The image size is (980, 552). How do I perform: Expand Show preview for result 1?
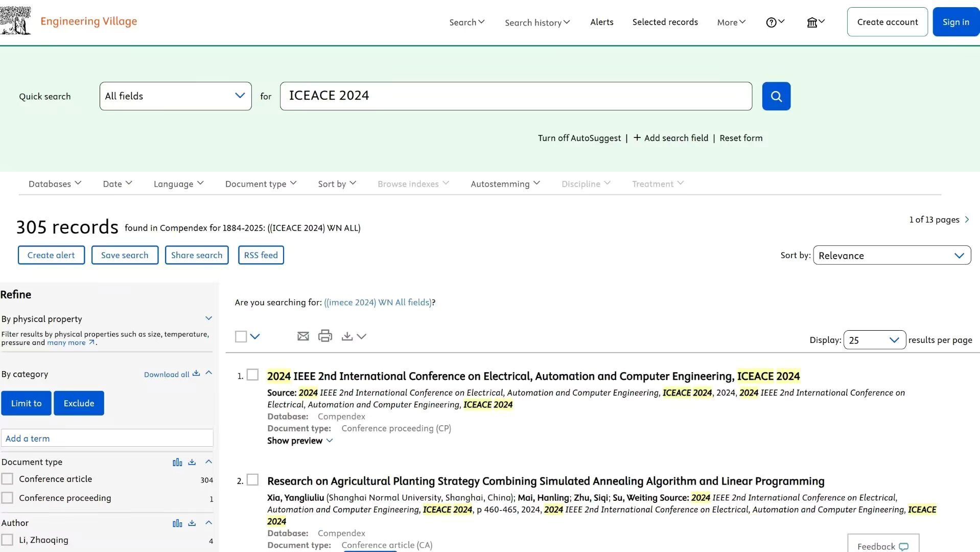click(x=300, y=441)
